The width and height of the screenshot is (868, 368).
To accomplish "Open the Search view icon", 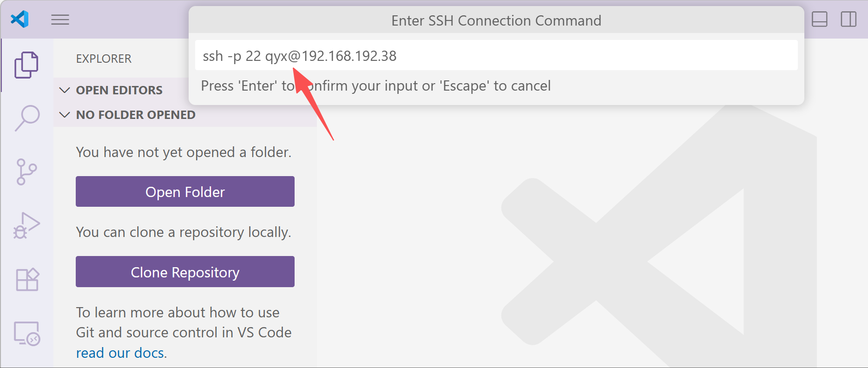I will [27, 118].
